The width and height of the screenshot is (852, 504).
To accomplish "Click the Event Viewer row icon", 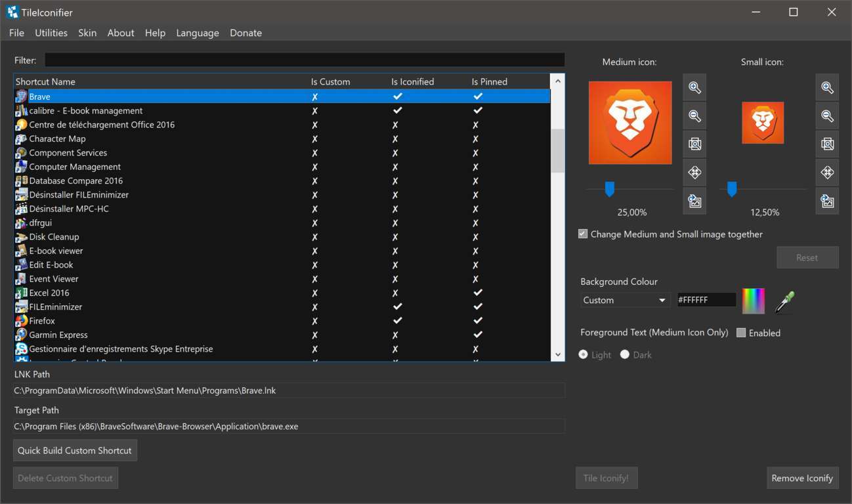I will pos(21,279).
